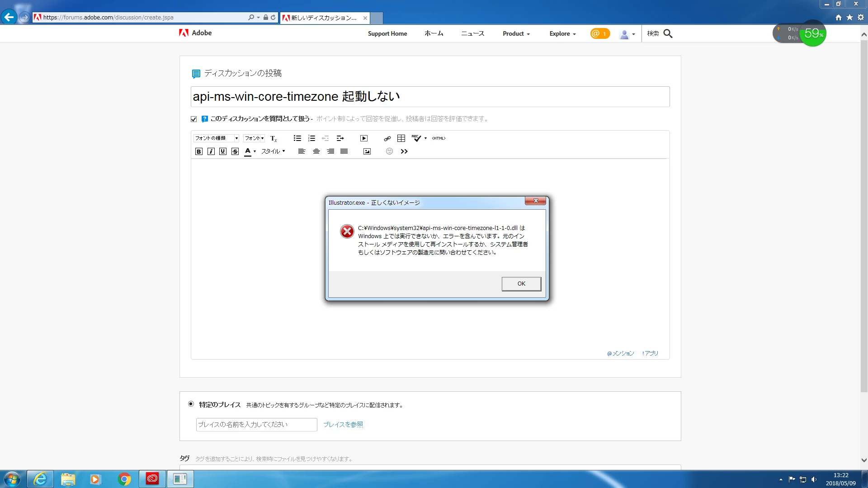Click the insert image icon

tap(367, 151)
